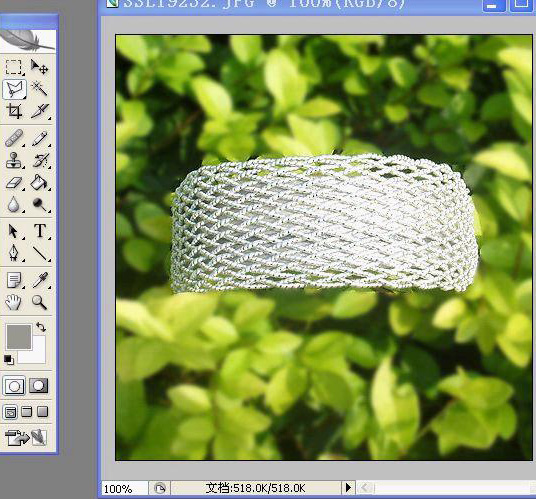Jump to ImageReady
The image size is (536, 499).
click(26, 437)
